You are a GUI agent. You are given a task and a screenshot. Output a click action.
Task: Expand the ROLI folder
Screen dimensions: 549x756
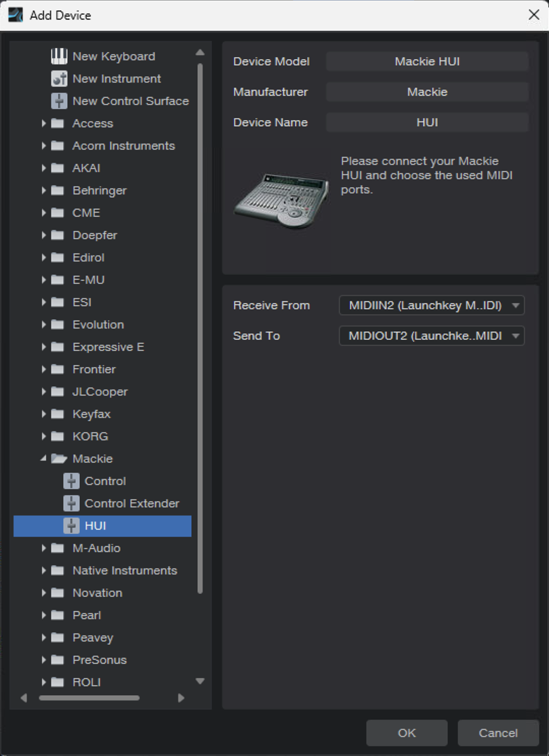(x=43, y=682)
